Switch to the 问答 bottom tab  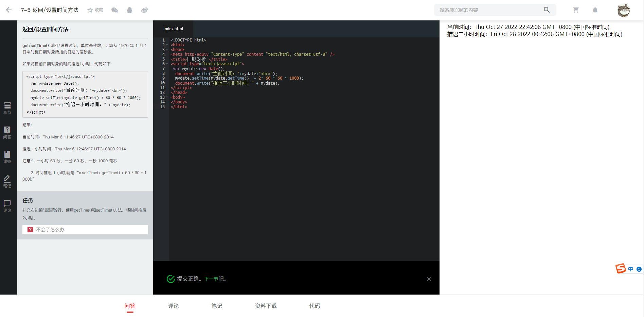[x=130, y=306]
